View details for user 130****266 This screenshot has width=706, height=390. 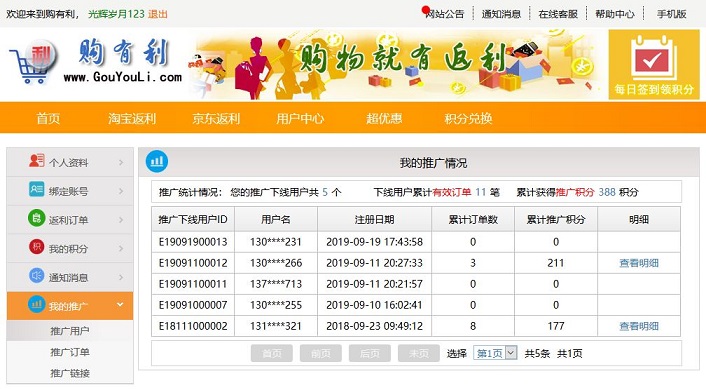639,263
